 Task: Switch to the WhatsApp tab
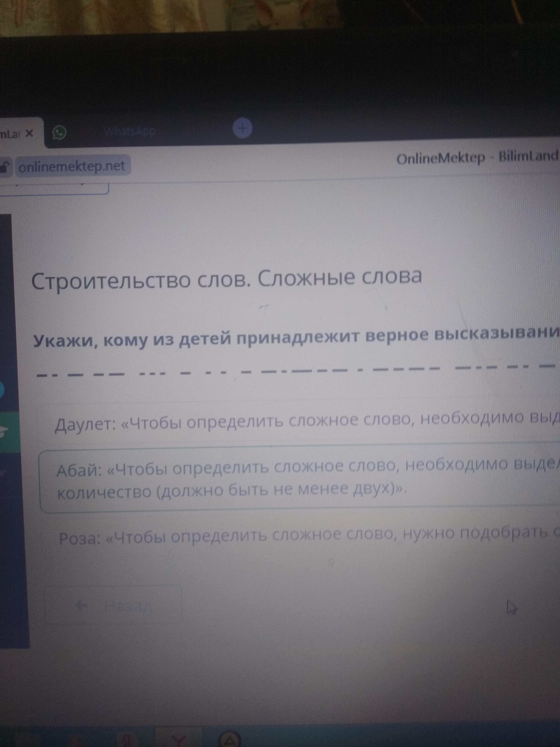click(130, 131)
